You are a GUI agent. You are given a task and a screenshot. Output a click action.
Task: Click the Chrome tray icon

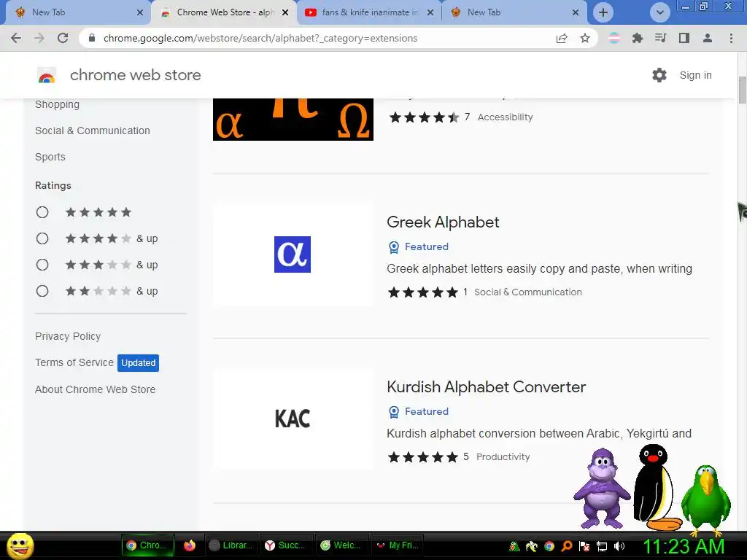click(x=549, y=545)
